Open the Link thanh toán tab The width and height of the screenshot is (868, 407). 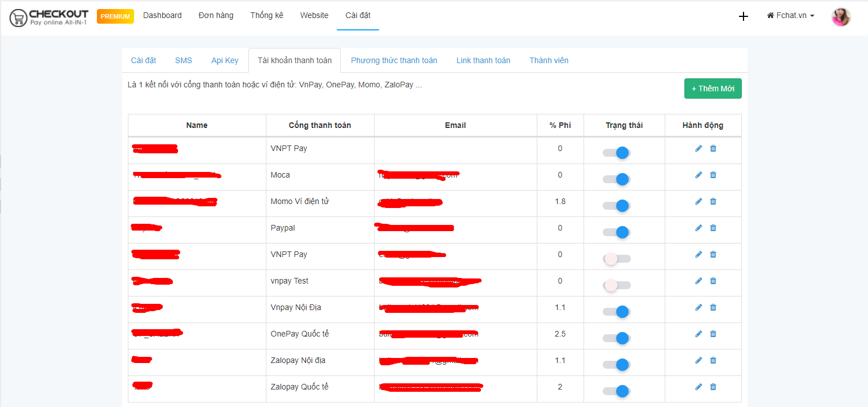coord(483,60)
